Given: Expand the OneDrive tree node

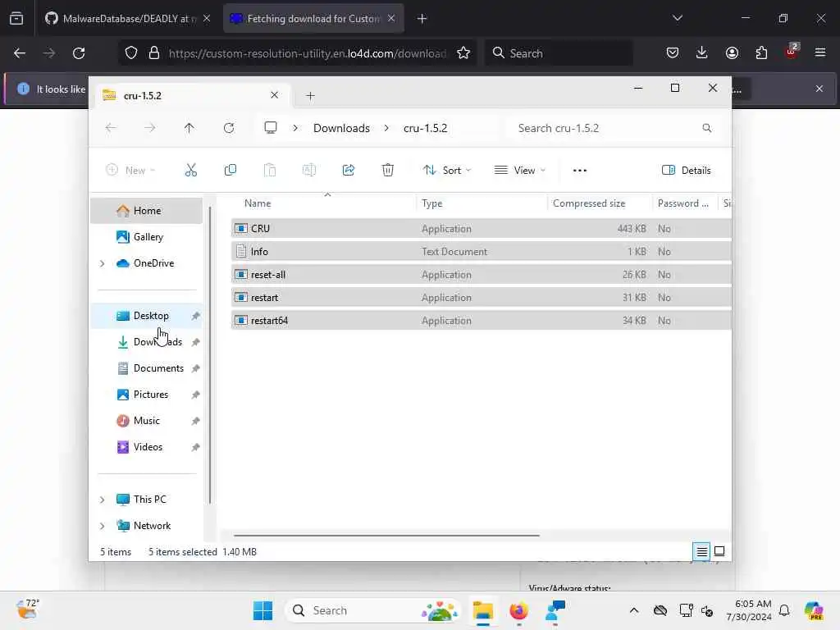Looking at the screenshot, I should click(x=103, y=263).
